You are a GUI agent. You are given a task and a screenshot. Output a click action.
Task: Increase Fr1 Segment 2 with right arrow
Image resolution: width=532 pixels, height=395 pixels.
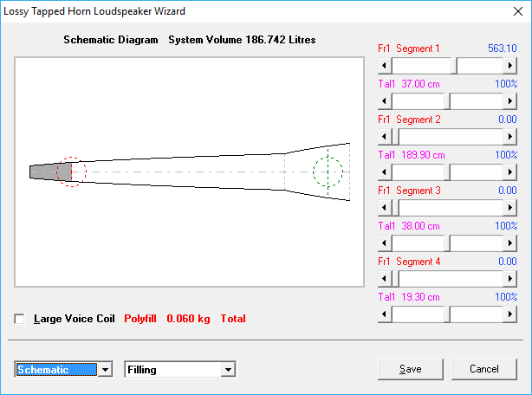[x=510, y=137]
